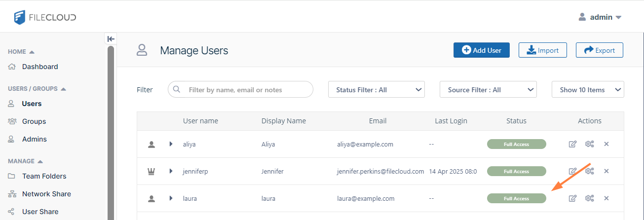Click the Add User button
The width and height of the screenshot is (644, 220).
(x=481, y=50)
